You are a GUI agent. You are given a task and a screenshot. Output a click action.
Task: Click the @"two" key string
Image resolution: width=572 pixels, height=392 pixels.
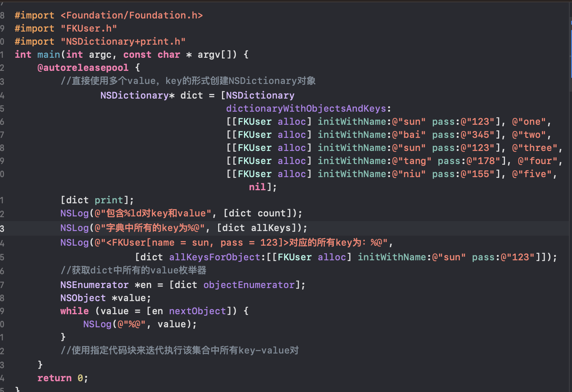[529, 135]
